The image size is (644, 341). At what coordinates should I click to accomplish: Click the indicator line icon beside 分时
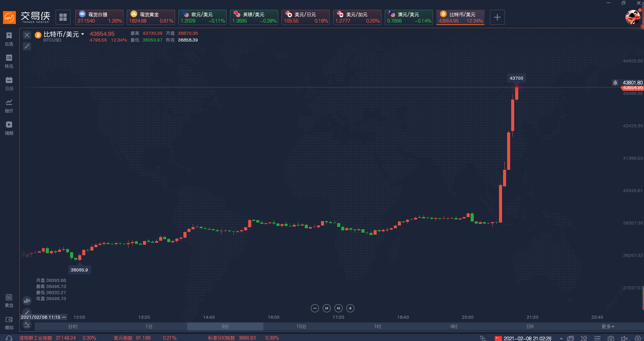point(27,325)
